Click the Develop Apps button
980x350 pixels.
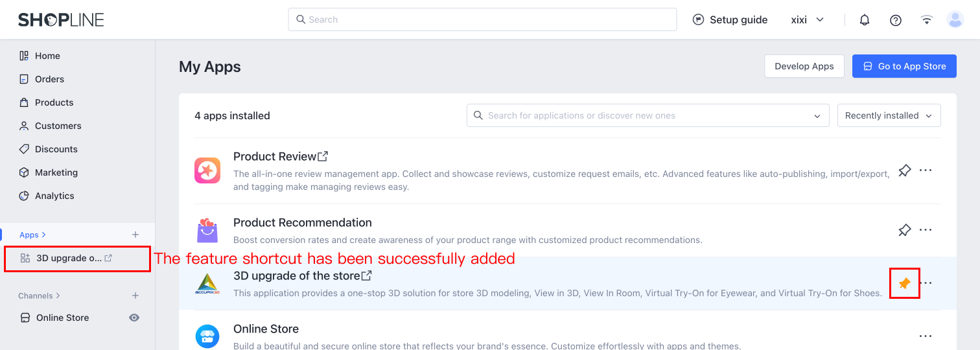(804, 66)
